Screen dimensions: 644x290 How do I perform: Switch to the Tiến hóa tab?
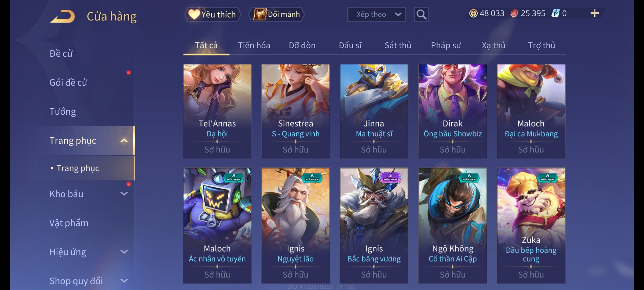point(254,45)
